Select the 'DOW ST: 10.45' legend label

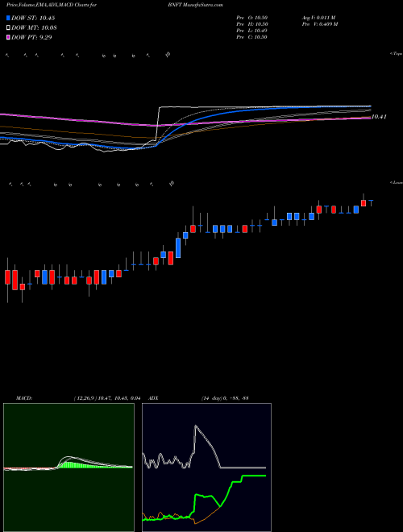(x=33, y=18)
